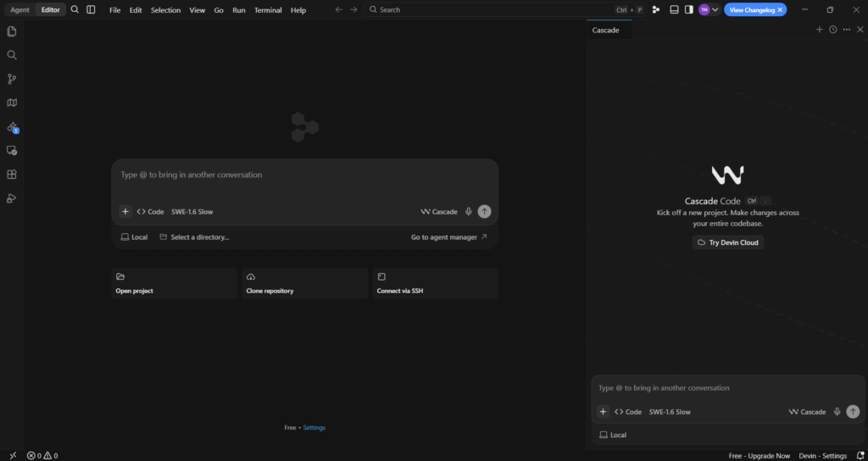Toggle the bottom panel layout icon
This screenshot has height=461, width=868.
pos(674,9)
